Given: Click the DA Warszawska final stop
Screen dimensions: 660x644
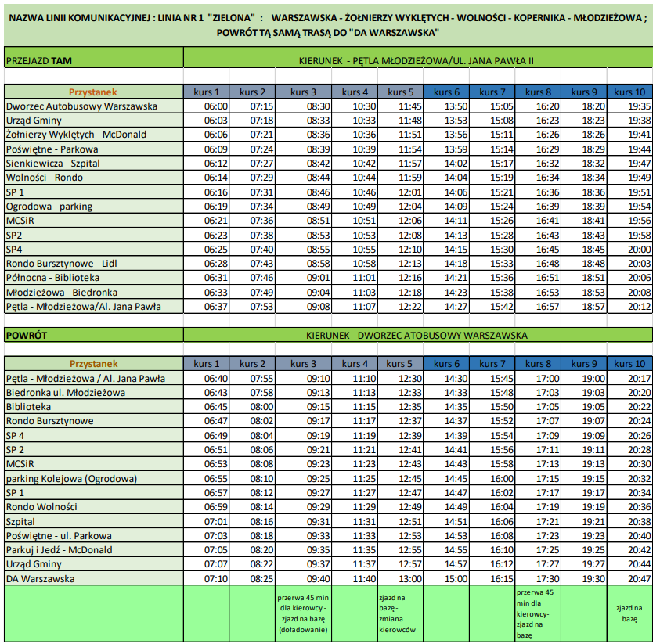Looking at the screenshot, I should point(40,578).
